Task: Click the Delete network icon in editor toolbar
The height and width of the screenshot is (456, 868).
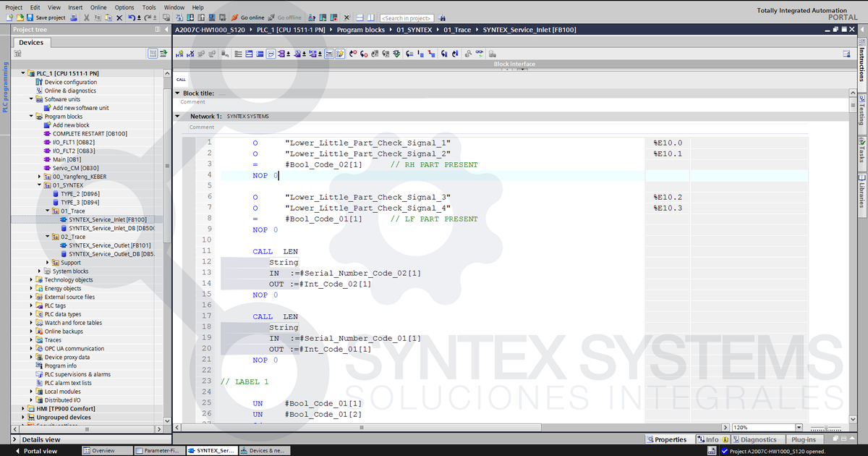Action: [x=191, y=54]
